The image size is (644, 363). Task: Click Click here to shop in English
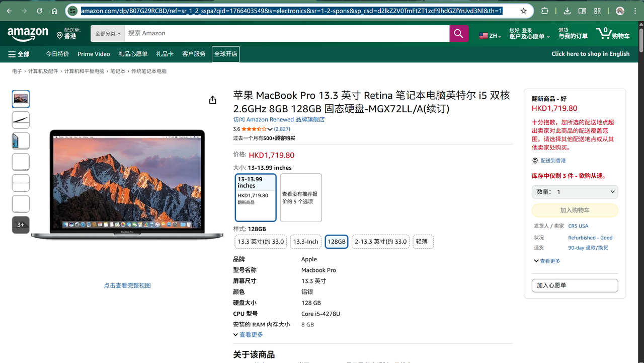590,54
